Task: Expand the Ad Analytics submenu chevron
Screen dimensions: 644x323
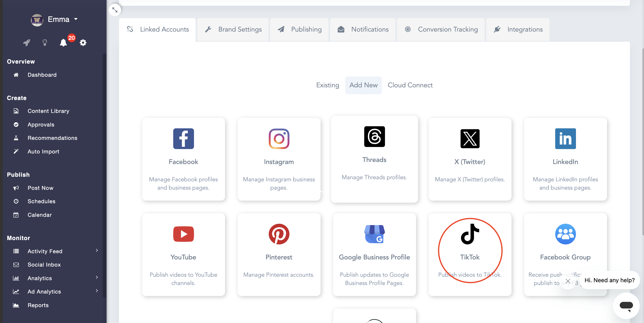Action: 97,291
